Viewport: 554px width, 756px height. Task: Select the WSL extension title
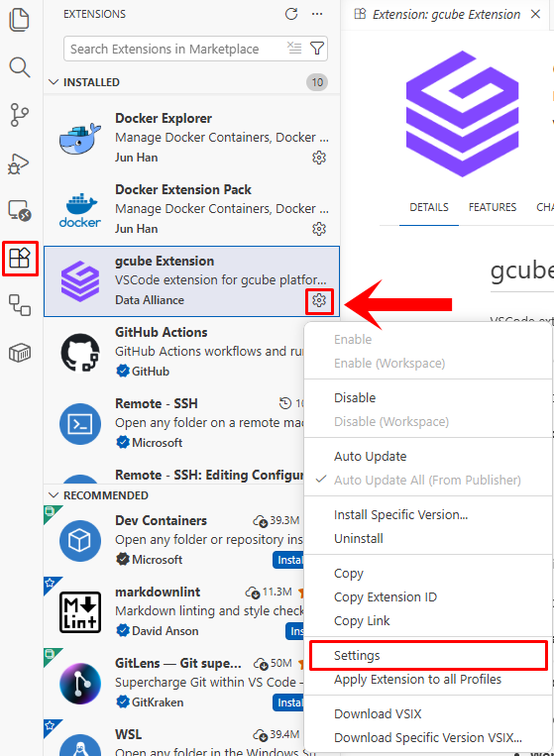pyautogui.click(x=128, y=734)
